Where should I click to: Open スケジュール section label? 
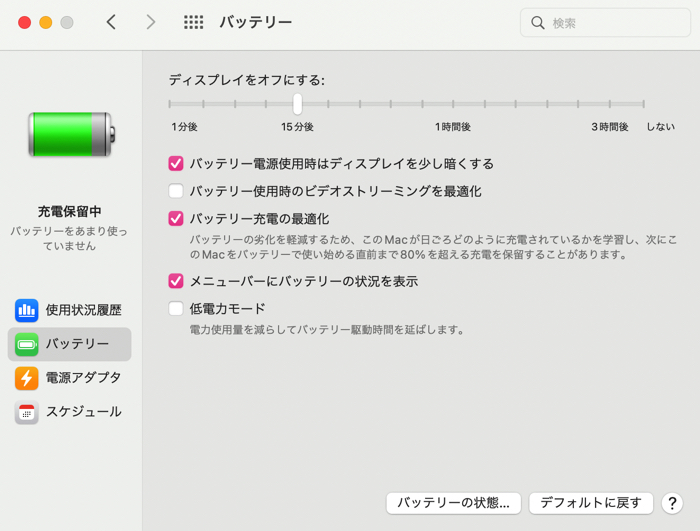pyautogui.click(x=83, y=412)
